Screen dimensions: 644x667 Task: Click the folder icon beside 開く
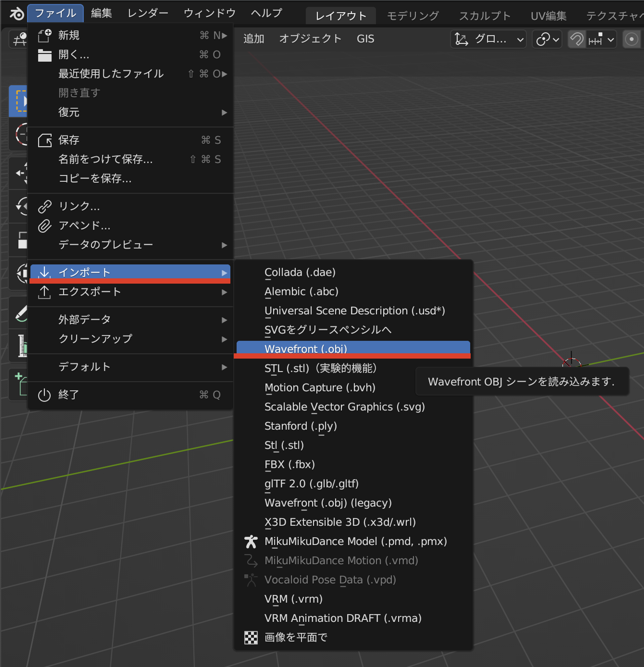44,55
